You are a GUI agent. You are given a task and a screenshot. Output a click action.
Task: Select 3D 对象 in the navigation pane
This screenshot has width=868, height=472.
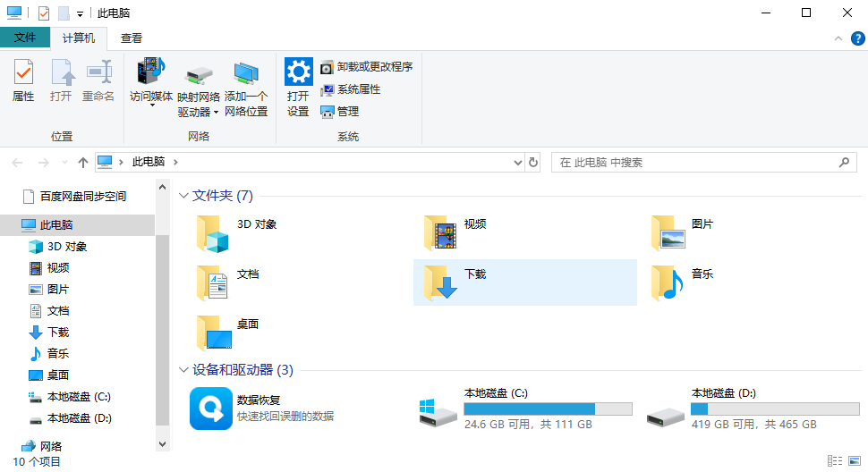[x=67, y=247]
